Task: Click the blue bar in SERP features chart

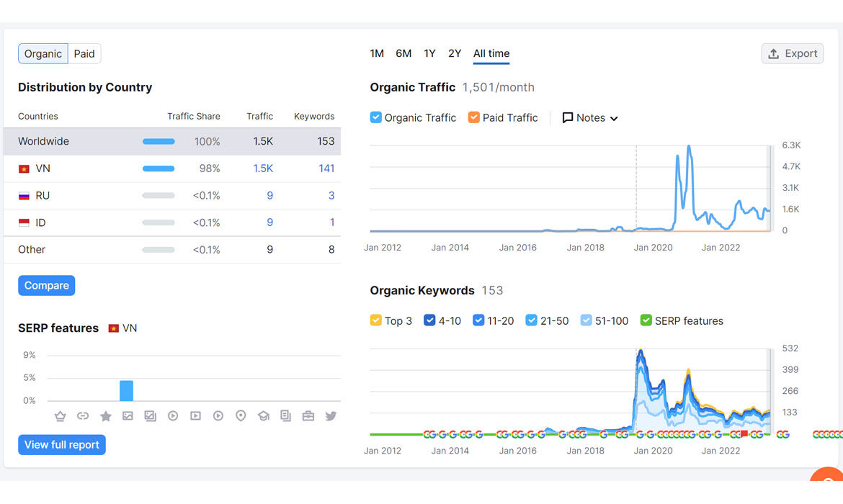Action: point(126,391)
